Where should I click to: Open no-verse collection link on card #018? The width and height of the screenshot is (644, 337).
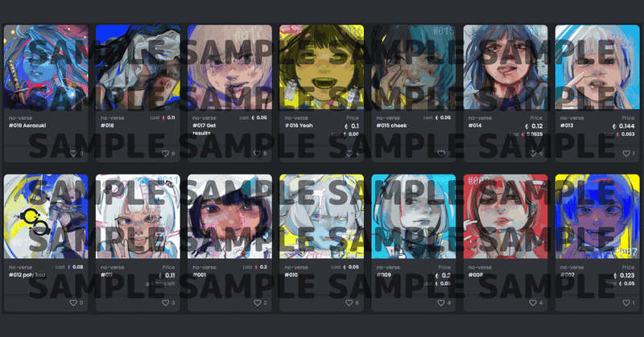pos(112,117)
